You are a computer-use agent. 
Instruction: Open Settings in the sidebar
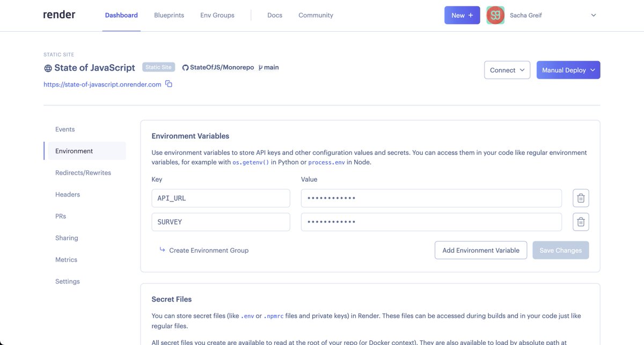(x=68, y=282)
